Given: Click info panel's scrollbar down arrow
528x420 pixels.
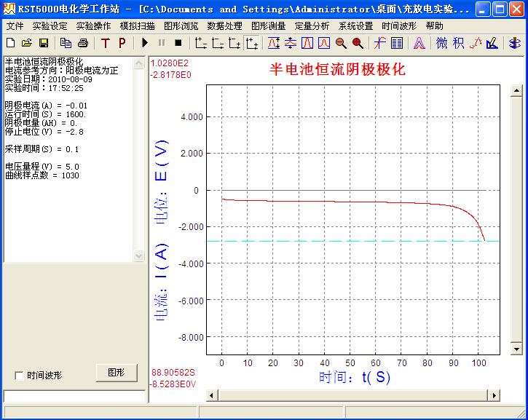Looking at the screenshot, I should 139,255.
